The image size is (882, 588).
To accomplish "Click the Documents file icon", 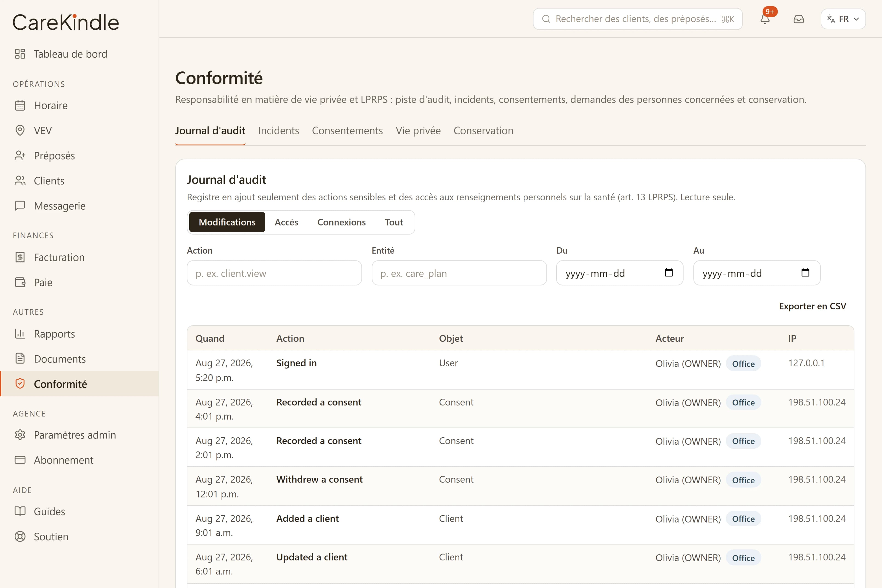I will (20, 359).
